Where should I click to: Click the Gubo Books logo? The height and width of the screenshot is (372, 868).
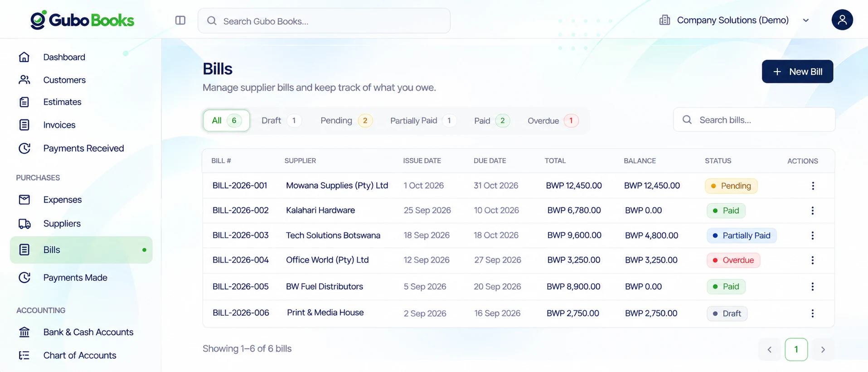click(82, 20)
